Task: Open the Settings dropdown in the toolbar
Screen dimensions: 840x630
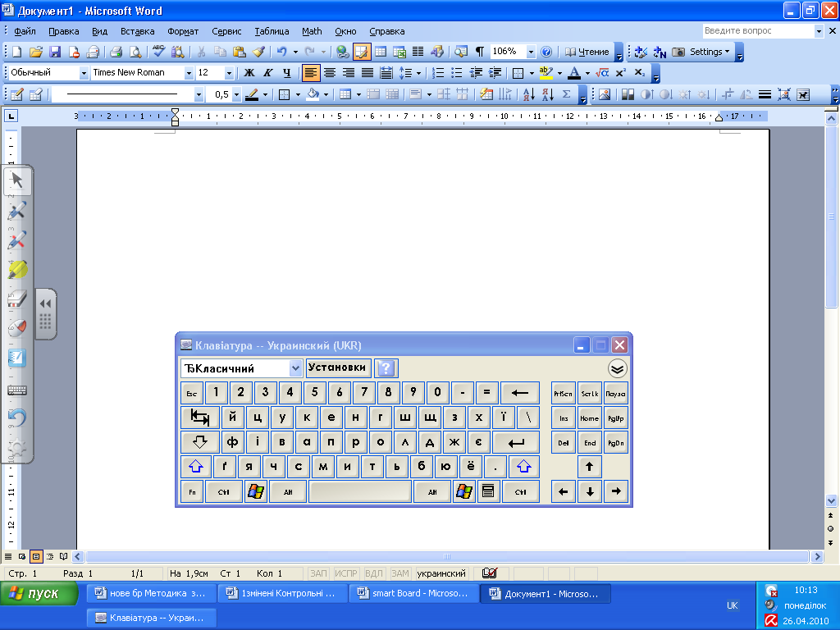Action: point(710,52)
